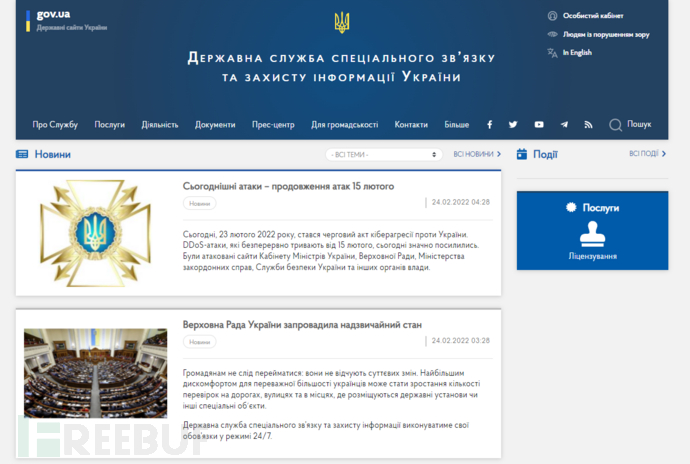Click Послуги heading in blue panel
Screen dimensions: 690x464
[601, 208]
